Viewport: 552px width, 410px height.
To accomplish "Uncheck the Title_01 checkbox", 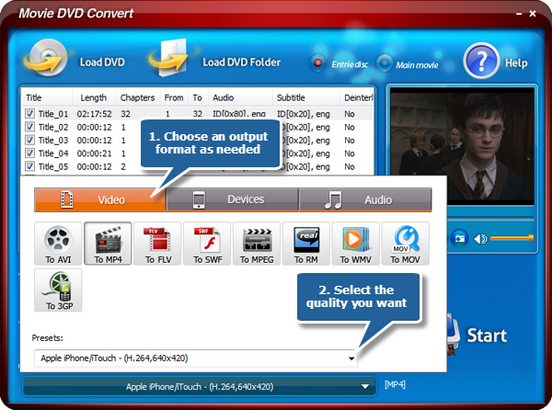I will [30, 114].
